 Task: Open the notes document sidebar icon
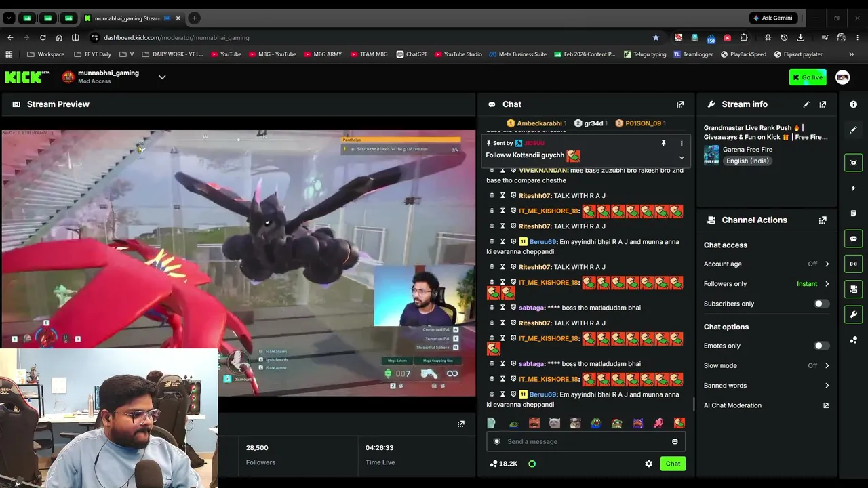(x=853, y=213)
